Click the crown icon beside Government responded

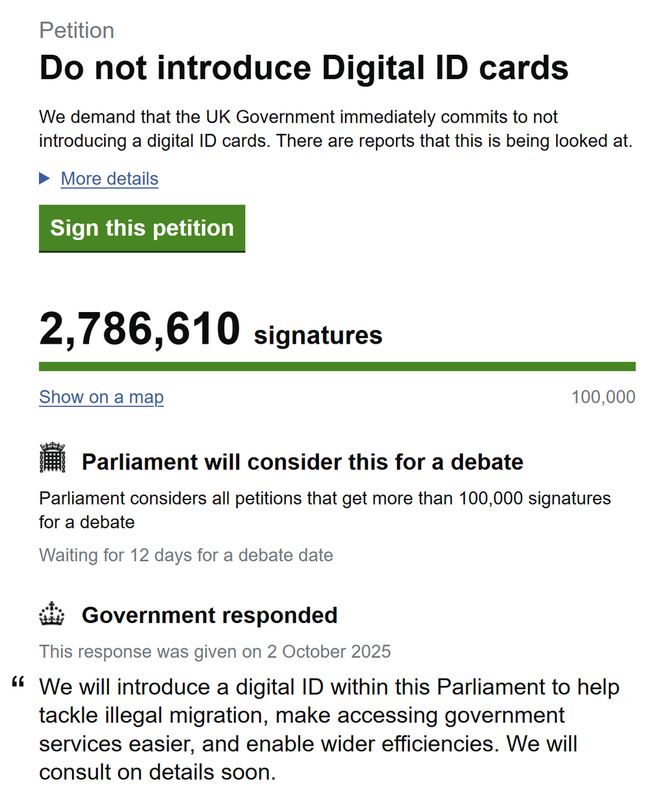coord(51,613)
